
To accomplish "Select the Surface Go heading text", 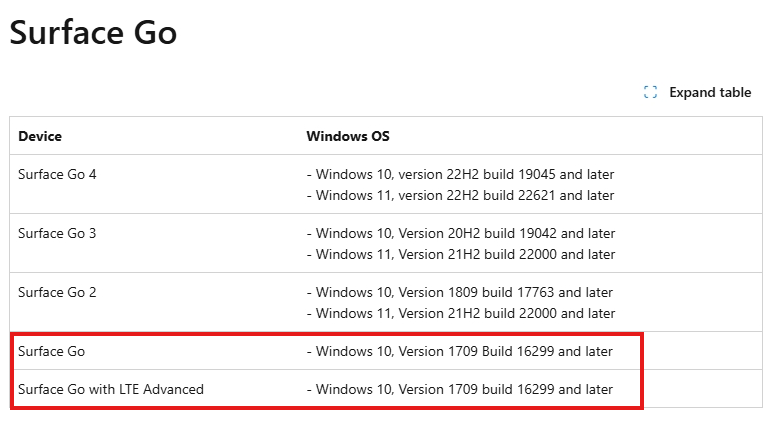I will [x=93, y=33].
